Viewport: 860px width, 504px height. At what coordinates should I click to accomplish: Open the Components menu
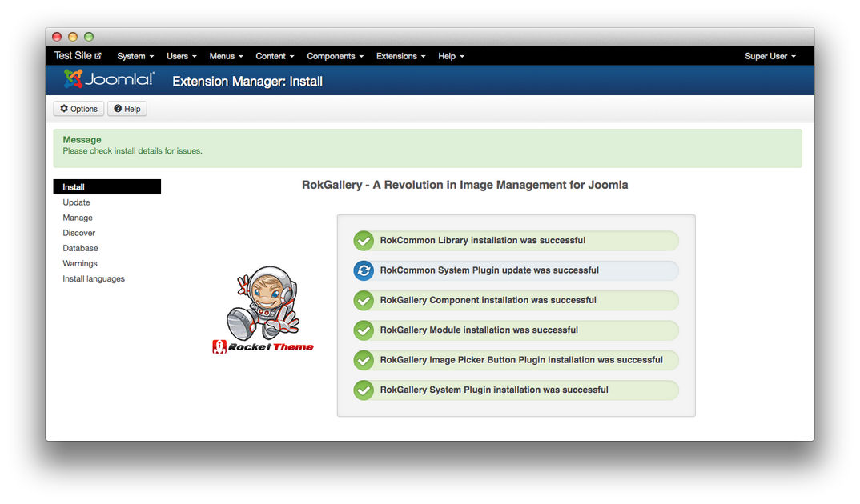click(335, 56)
